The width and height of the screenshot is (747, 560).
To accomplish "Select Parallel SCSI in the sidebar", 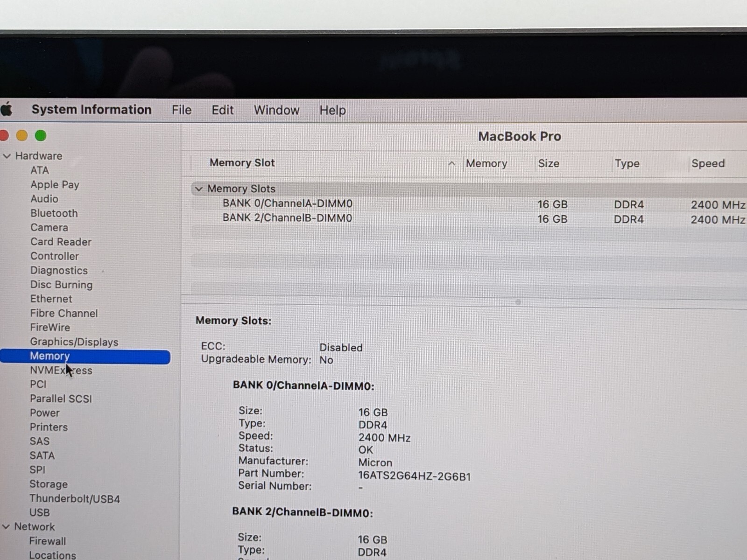I will click(61, 399).
